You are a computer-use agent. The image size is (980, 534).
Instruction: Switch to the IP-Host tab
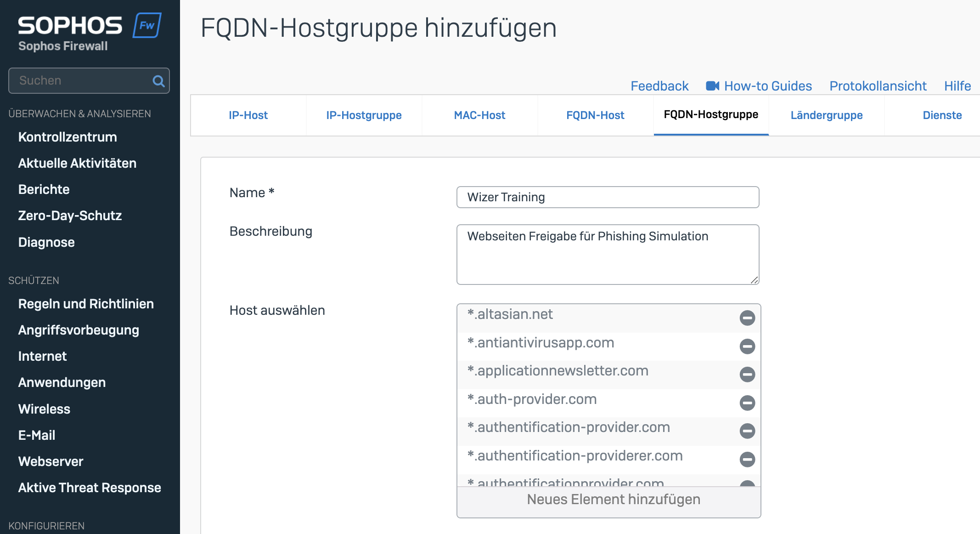(x=248, y=115)
